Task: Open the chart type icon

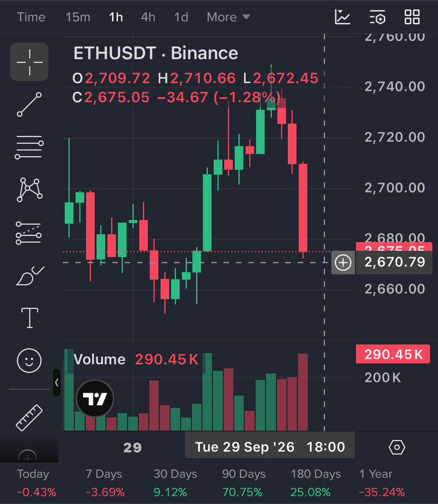Action: pyautogui.click(x=342, y=17)
